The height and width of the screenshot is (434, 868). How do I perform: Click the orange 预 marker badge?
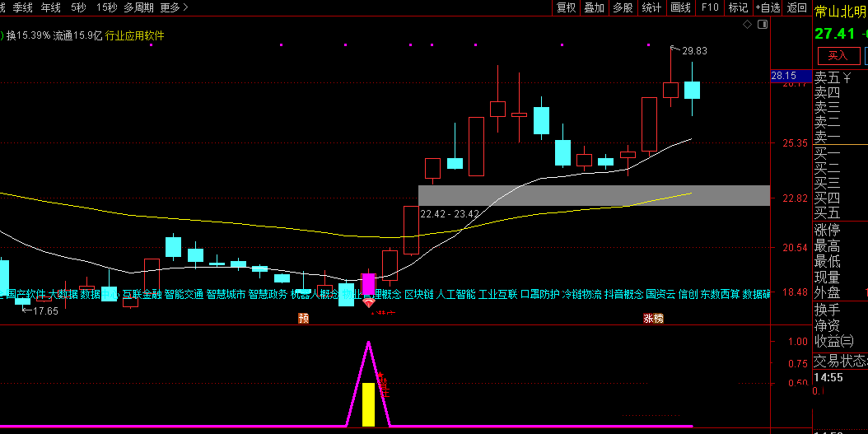[x=303, y=318]
